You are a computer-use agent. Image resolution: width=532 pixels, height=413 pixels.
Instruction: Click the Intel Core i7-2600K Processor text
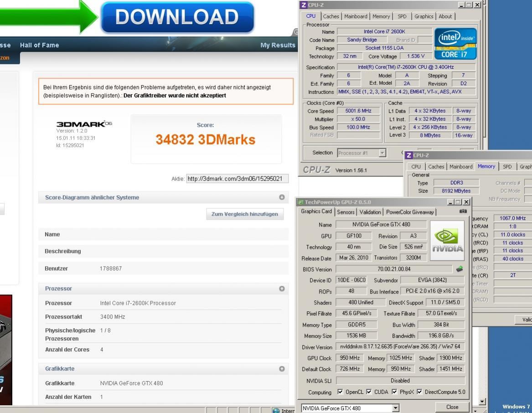(138, 303)
